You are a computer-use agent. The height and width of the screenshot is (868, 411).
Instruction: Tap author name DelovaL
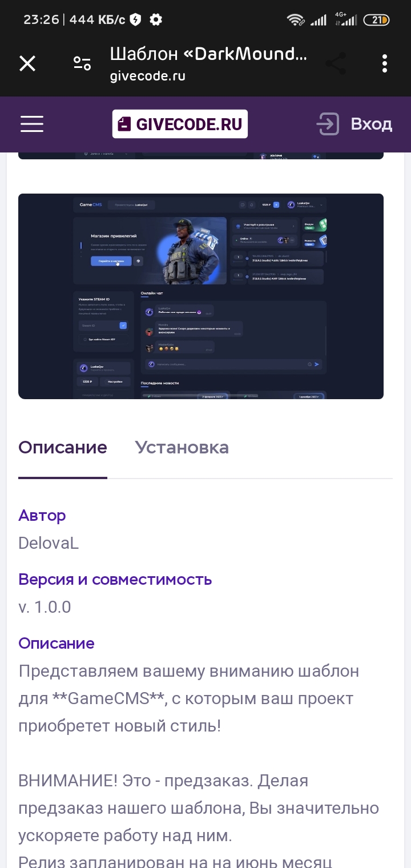click(49, 542)
